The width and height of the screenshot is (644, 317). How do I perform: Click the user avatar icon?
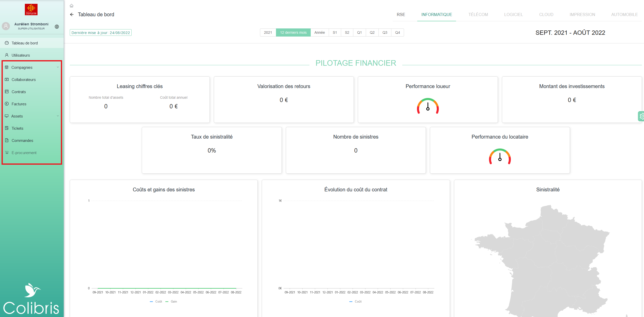coord(6,26)
